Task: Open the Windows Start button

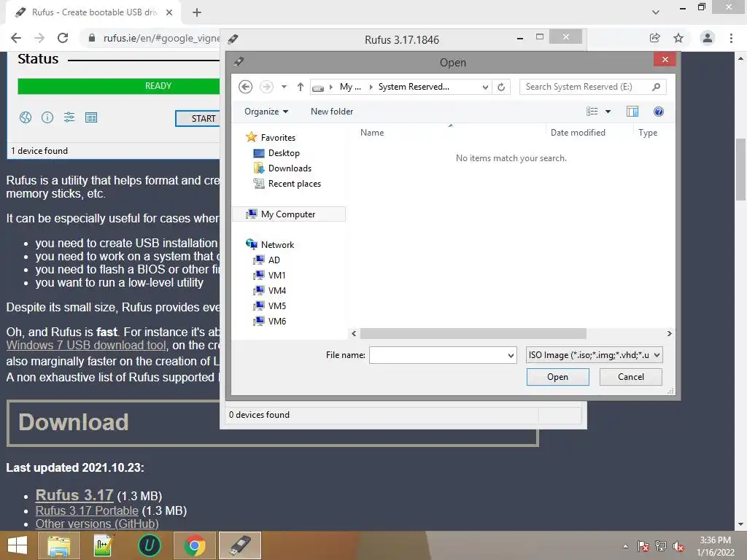Action: tap(18, 545)
